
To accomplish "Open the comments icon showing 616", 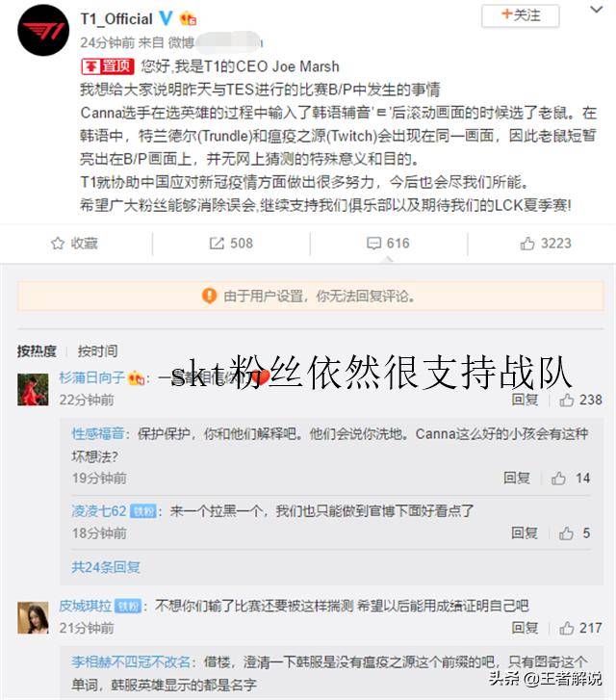I will click(373, 244).
